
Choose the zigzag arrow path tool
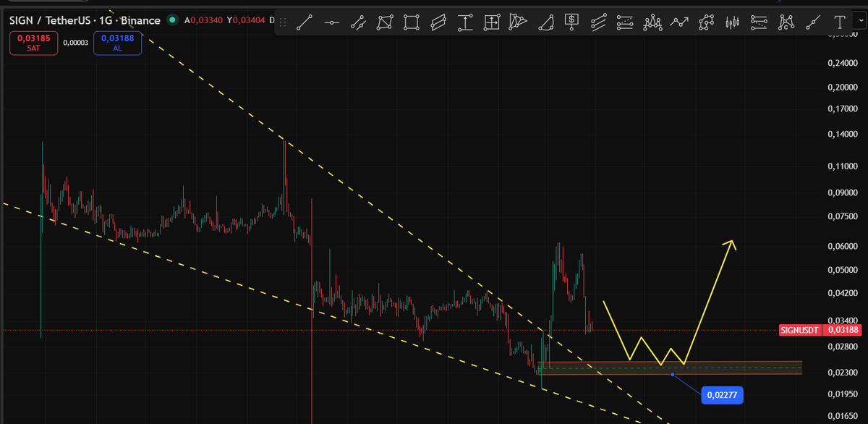tap(679, 22)
